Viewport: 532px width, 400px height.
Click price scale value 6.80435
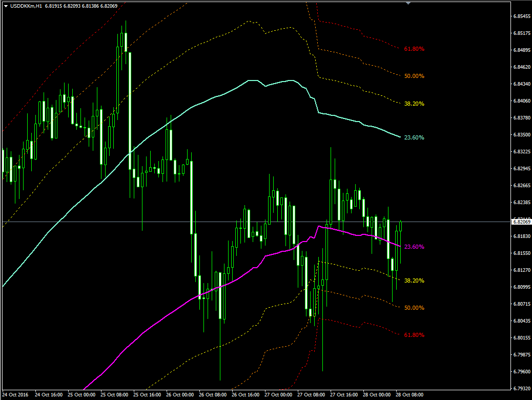coord(522,321)
